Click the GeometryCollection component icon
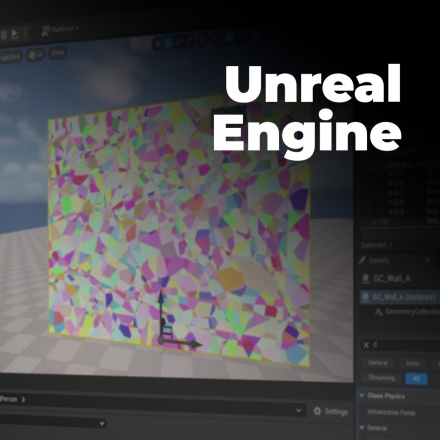This screenshot has width=440, height=440. pyautogui.click(x=379, y=312)
